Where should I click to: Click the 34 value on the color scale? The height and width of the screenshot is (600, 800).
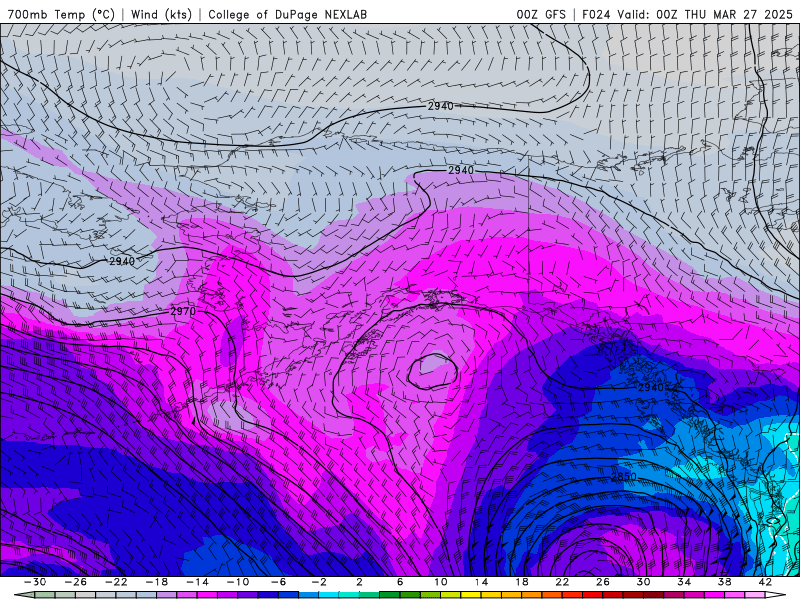[684, 582]
